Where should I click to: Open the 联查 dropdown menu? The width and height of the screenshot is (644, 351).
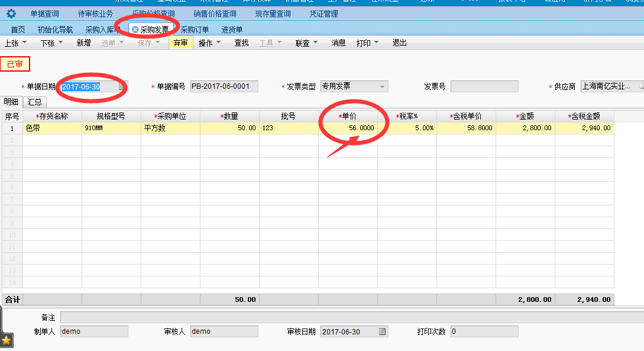click(x=306, y=43)
